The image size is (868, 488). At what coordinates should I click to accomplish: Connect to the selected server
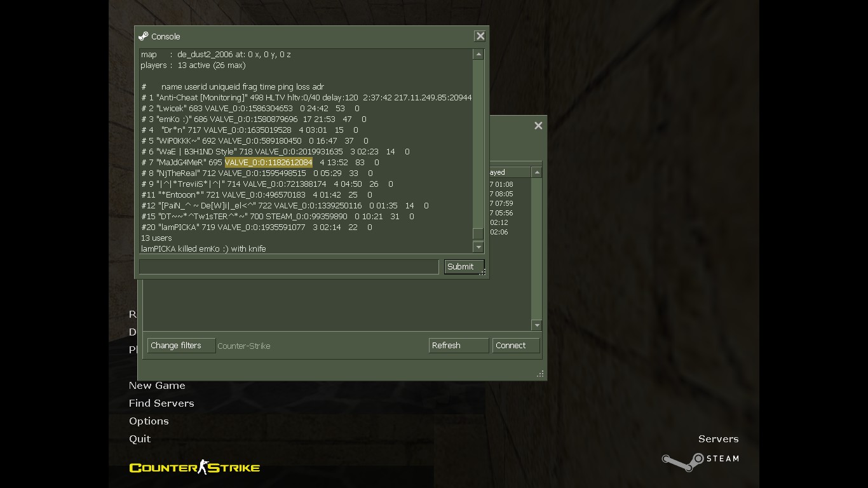[x=516, y=346]
